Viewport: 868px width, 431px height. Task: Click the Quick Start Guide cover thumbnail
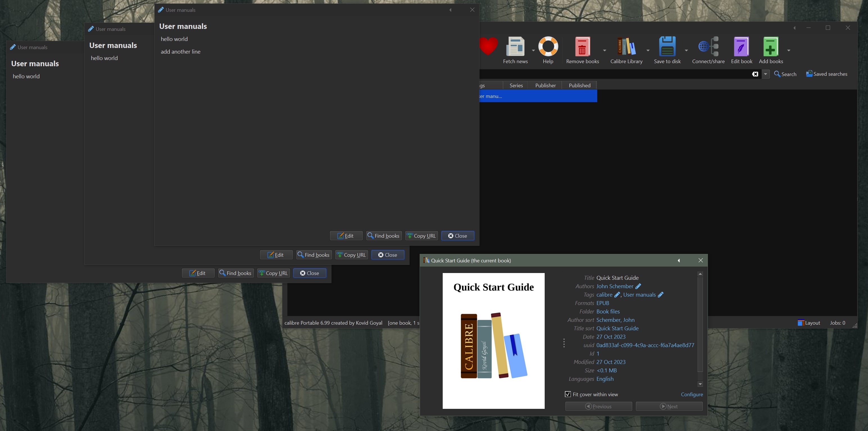coord(493,340)
